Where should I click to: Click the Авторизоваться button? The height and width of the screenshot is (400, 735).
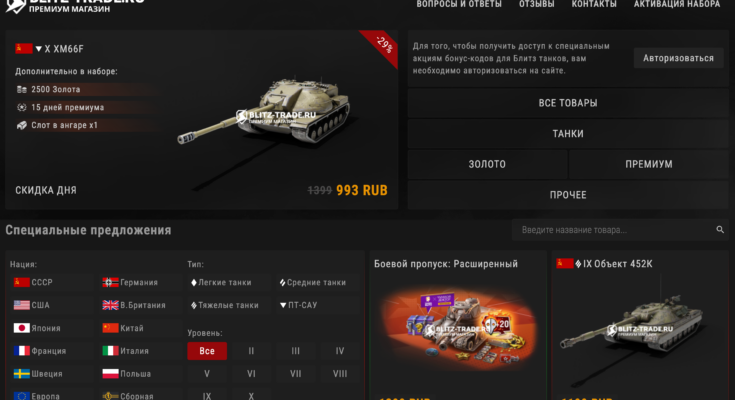pos(678,58)
